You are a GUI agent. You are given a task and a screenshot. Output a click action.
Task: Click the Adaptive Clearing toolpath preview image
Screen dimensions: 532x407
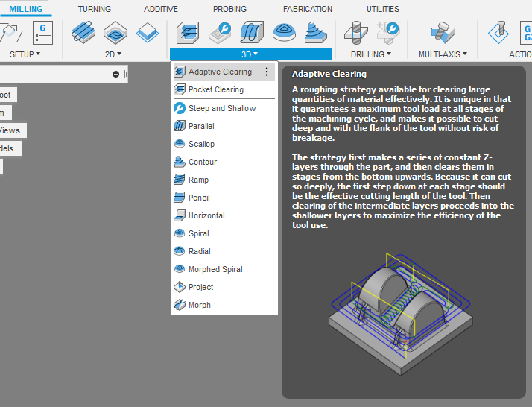tap(401, 314)
